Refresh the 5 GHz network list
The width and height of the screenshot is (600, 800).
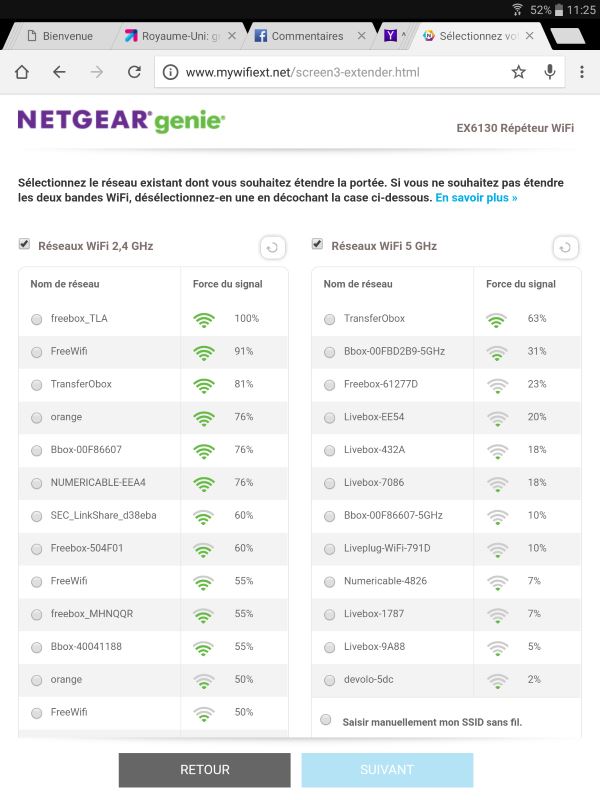565,247
